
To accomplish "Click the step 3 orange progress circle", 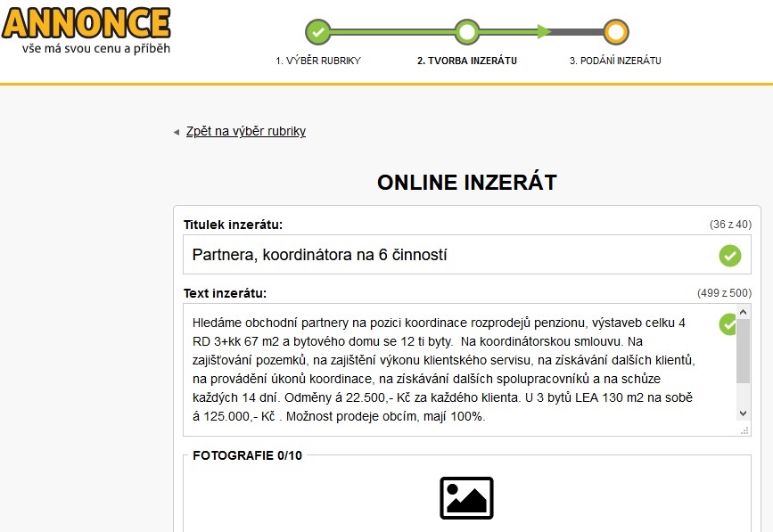I will point(616,32).
